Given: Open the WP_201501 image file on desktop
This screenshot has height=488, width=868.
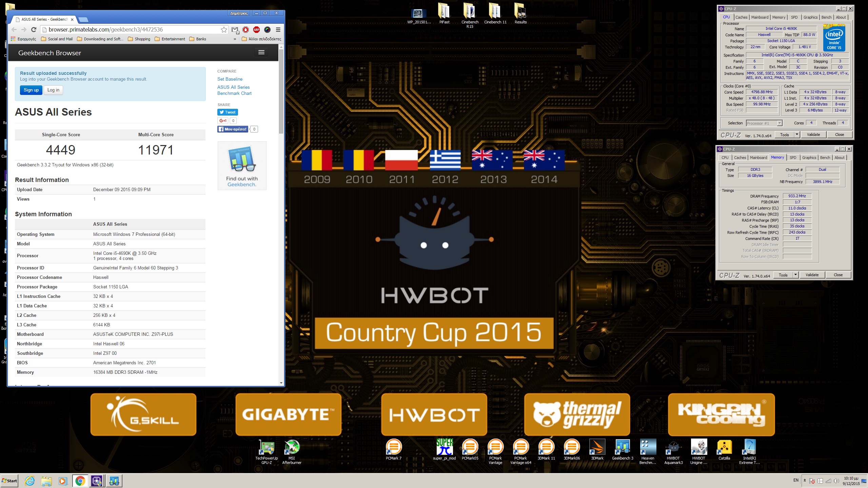Looking at the screenshot, I should (419, 16).
